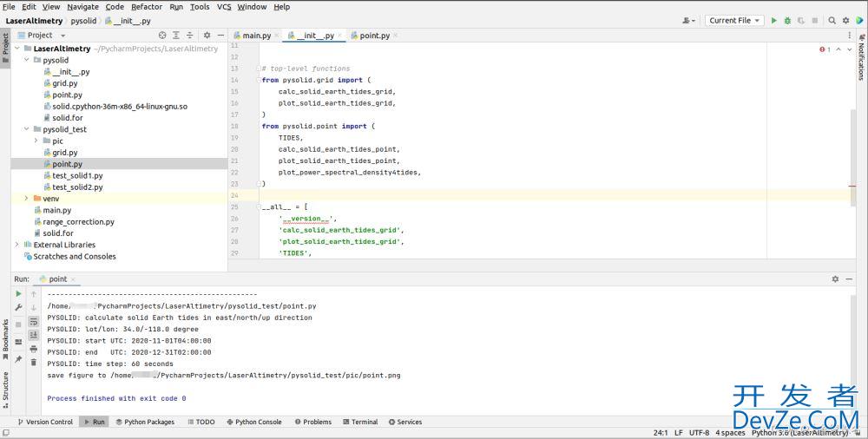The height and width of the screenshot is (439, 868).
Task: Click LF line separator in status bar
Action: 678,433
